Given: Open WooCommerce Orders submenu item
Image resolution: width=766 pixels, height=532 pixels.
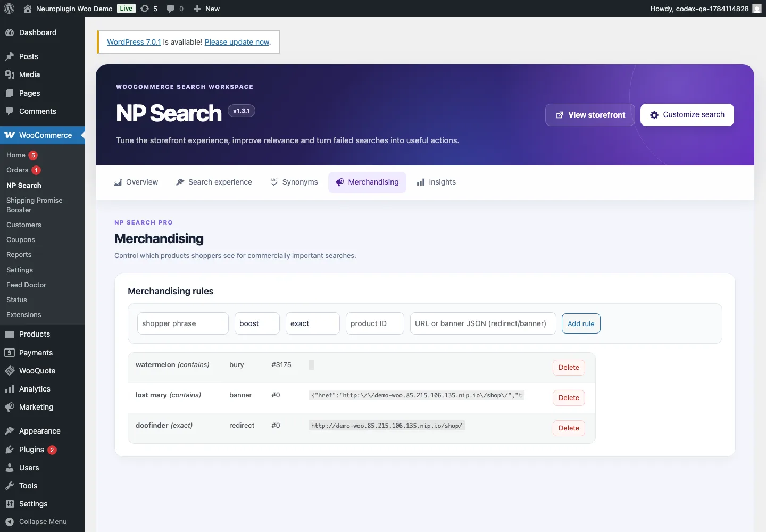Looking at the screenshot, I should 18,170.
